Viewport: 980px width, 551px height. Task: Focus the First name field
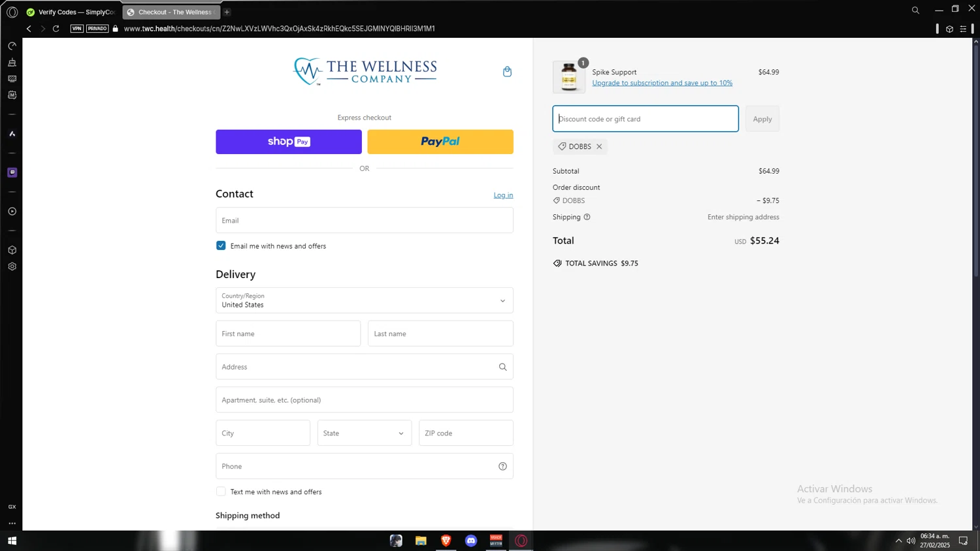pyautogui.click(x=288, y=334)
